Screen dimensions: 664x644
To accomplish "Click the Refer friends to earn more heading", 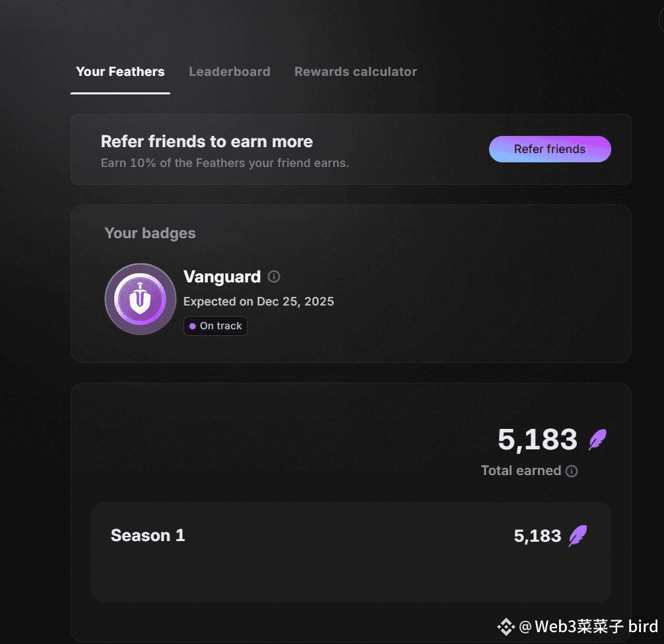I will point(207,141).
